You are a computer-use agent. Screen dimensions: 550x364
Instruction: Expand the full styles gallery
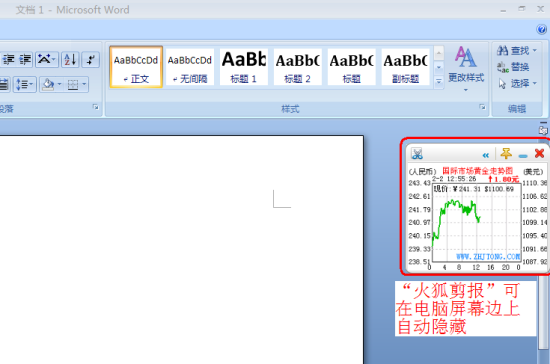[439, 82]
